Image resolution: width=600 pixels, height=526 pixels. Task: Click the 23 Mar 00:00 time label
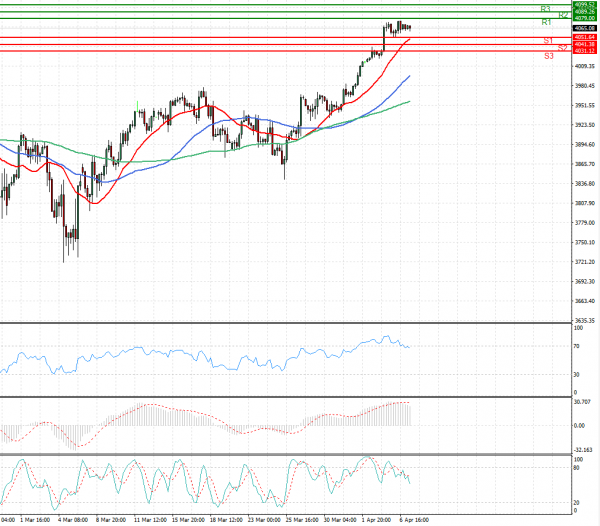264,520
